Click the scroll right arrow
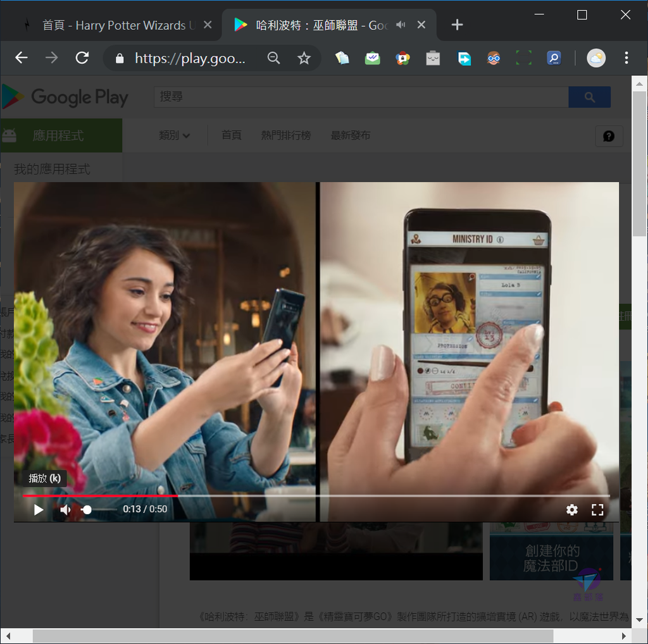This screenshot has height=644, width=648. pos(623,636)
